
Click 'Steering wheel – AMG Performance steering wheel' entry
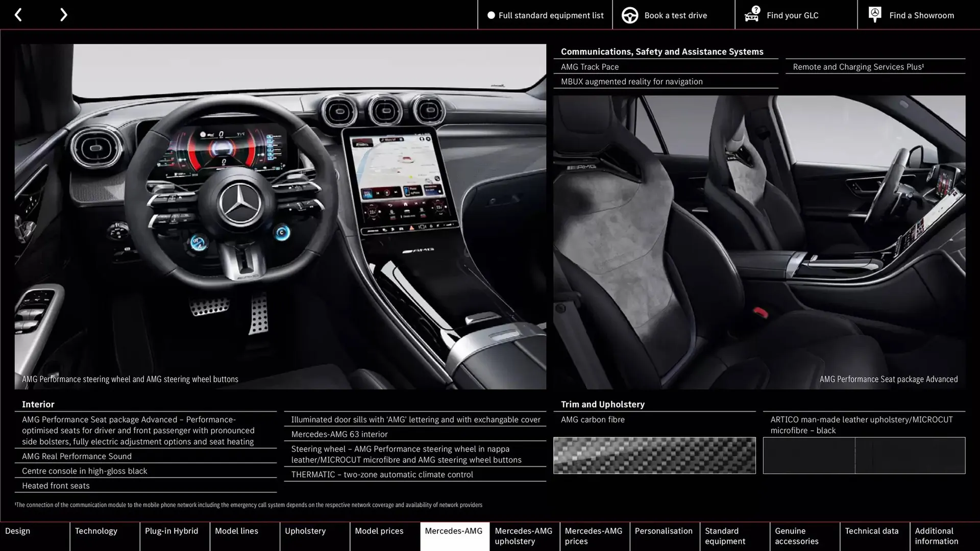click(406, 454)
